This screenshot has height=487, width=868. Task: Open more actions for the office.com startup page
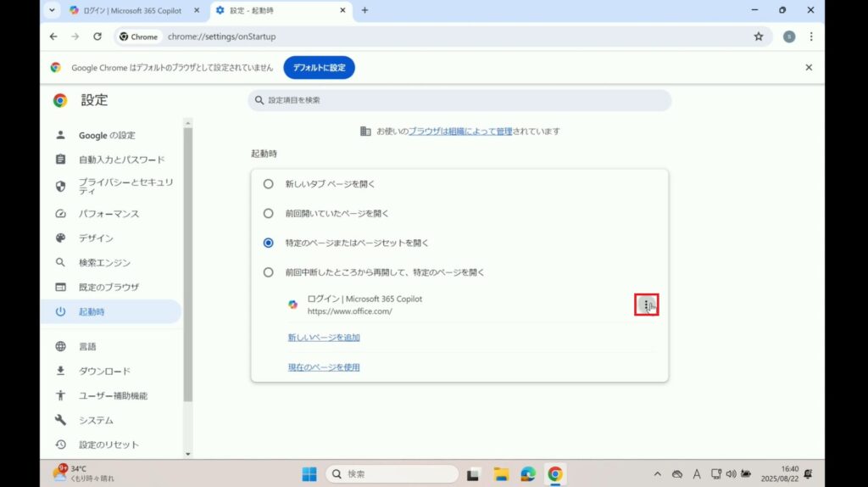point(646,305)
